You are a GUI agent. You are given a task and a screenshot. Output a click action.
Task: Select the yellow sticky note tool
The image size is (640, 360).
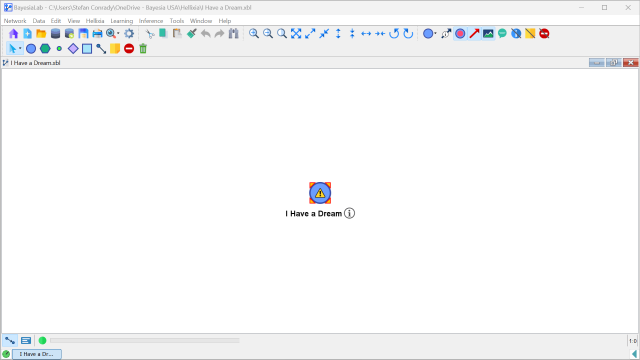pos(115,49)
